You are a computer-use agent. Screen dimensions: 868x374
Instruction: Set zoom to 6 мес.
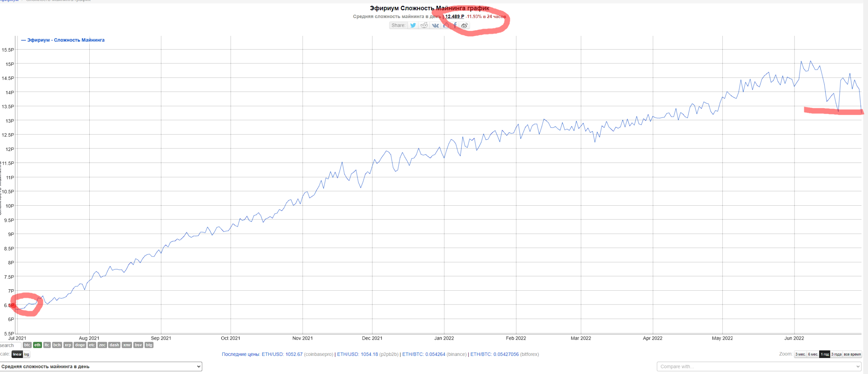(813, 354)
